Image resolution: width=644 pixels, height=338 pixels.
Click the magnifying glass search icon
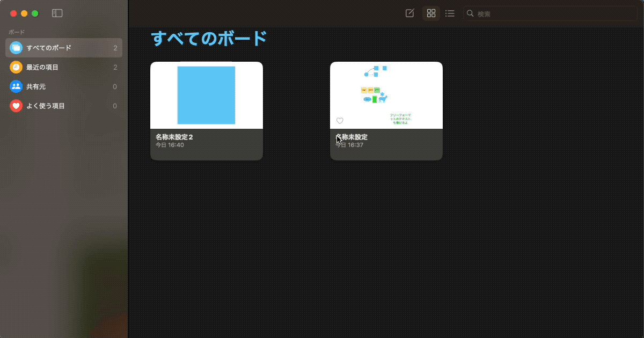[x=470, y=13]
